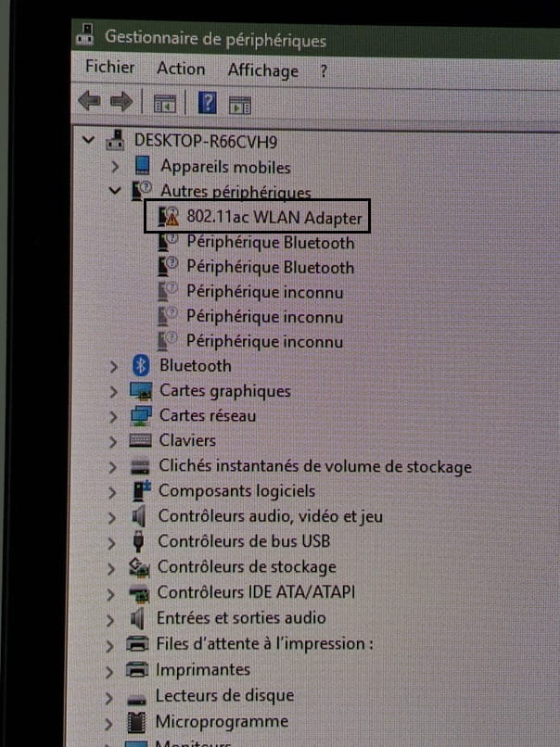Expand Cartes graphiques category

113,392
